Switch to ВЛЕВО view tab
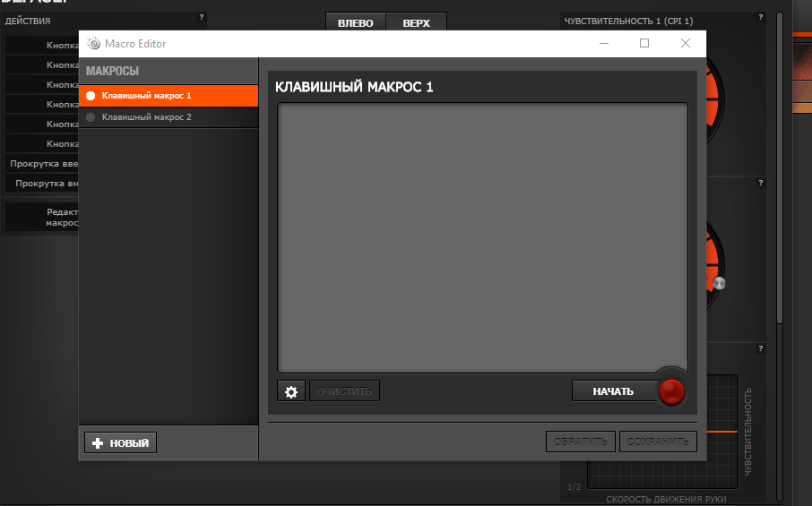The width and height of the screenshot is (812, 506). 355,22
